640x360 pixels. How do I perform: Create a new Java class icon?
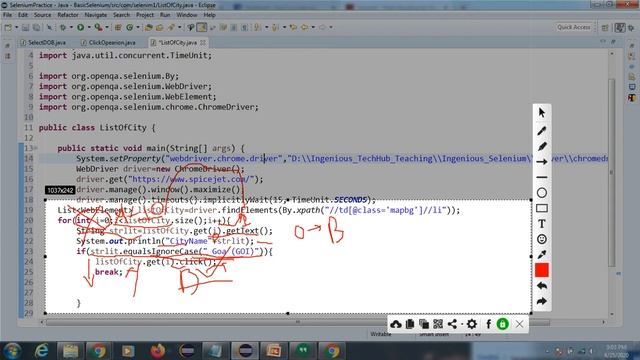(x=130, y=27)
